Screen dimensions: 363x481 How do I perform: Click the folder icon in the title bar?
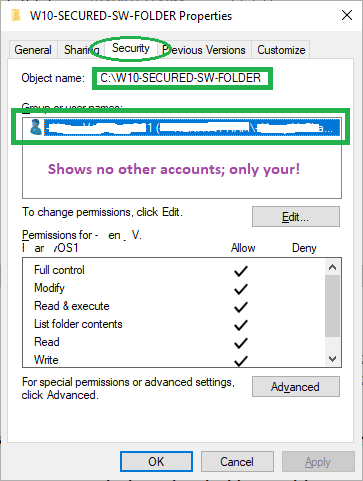16,15
